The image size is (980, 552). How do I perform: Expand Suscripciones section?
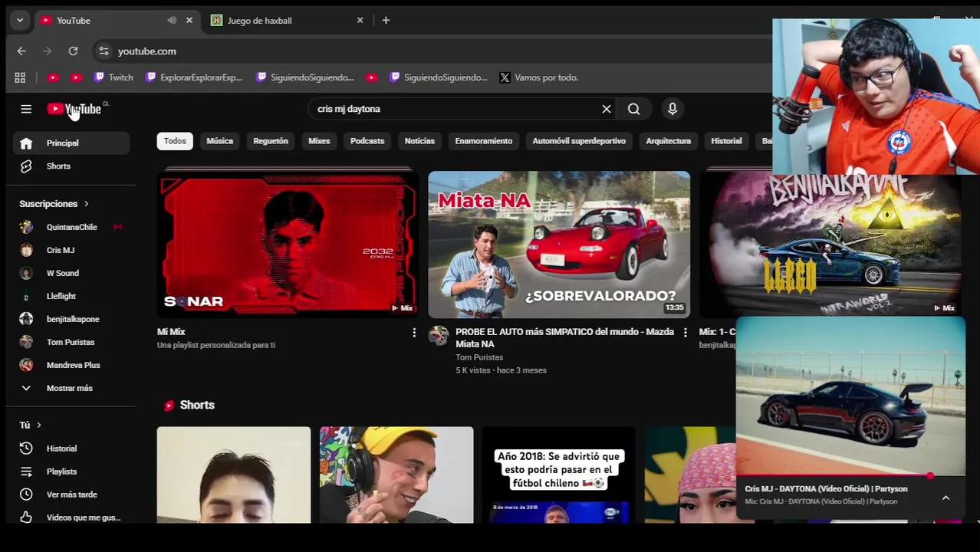54,204
